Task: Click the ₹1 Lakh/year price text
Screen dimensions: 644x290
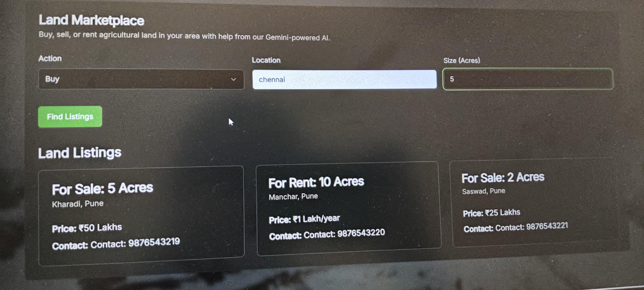Action: click(316, 219)
